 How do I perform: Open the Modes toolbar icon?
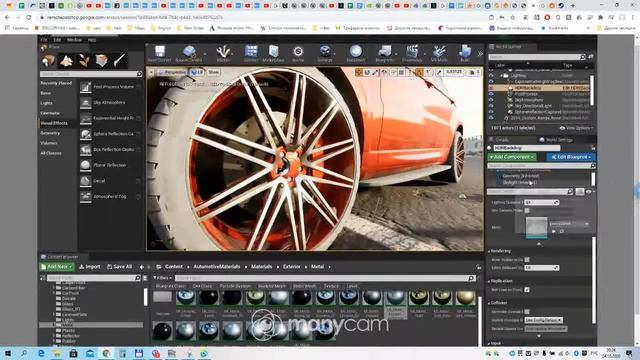223,51
